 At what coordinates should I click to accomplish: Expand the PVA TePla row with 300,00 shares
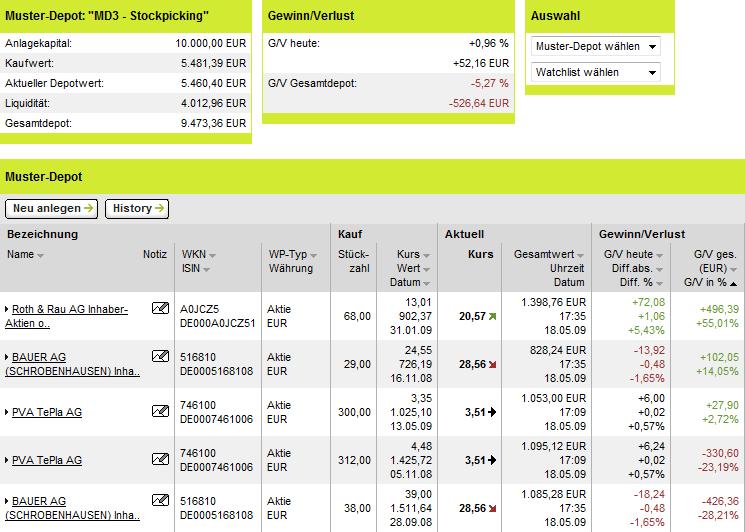pyautogui.click(x=7, y=412)
